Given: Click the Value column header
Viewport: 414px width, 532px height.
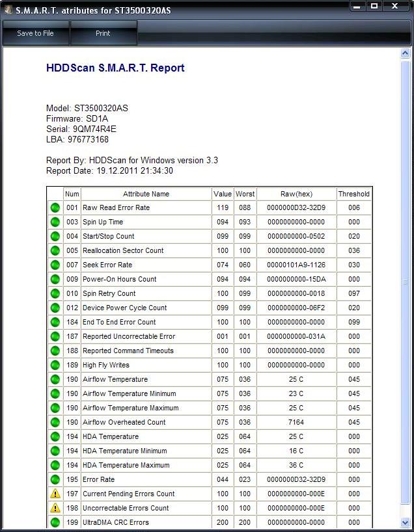Looking at the screenshot, I should coord(223,194).
